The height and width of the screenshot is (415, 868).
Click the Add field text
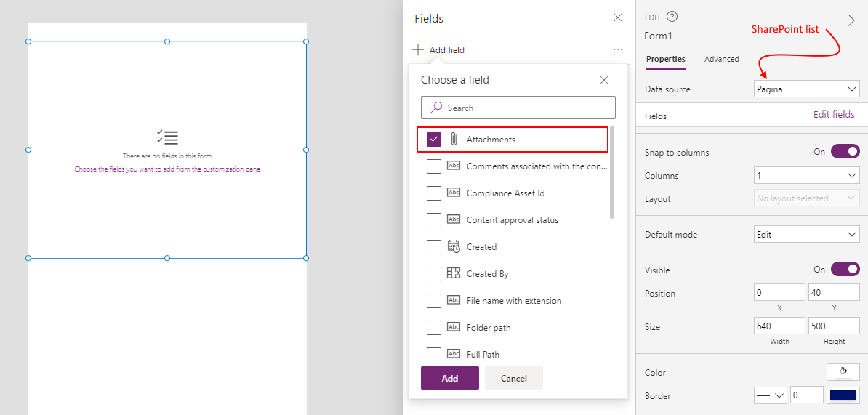point(447,50)
